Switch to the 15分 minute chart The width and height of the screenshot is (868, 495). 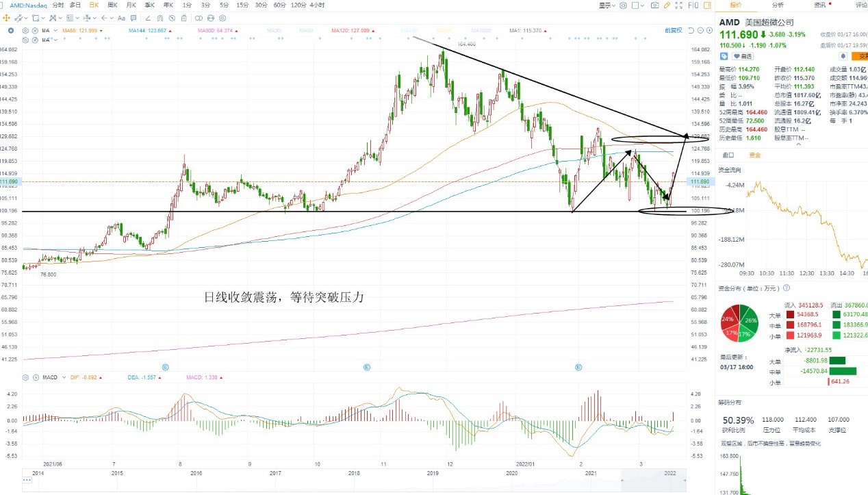coord(242,5)
